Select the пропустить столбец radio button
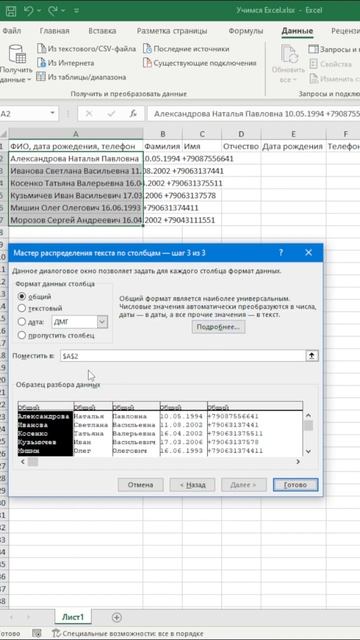The height and width of the screenshot is (640, 360). (x=22, y=335)
